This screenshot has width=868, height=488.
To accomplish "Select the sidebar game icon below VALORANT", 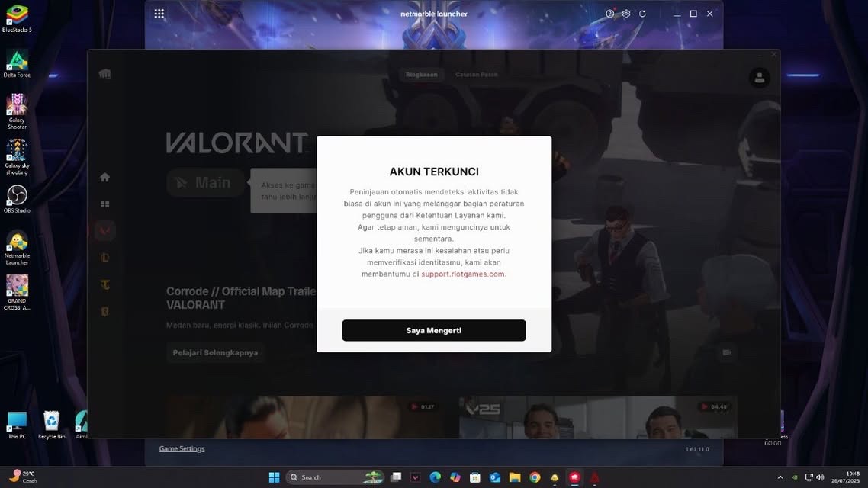I will pos(104,258).
